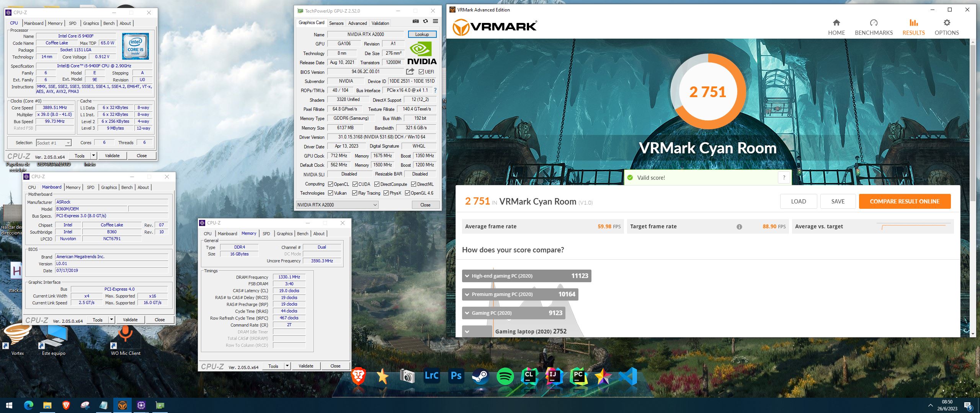Click the LOAD button in VRMark
Screen dimensions: 980x413
point(799,202)
